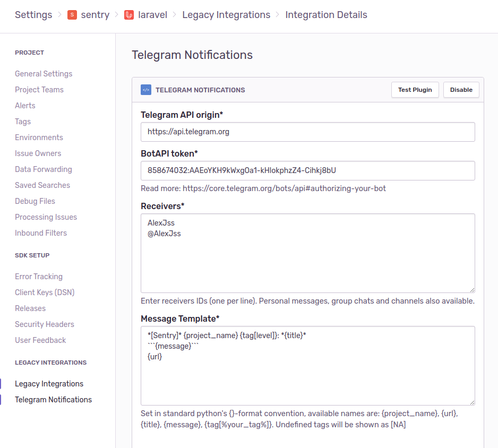Open Releases in sidebar

[x=30, y=308]
